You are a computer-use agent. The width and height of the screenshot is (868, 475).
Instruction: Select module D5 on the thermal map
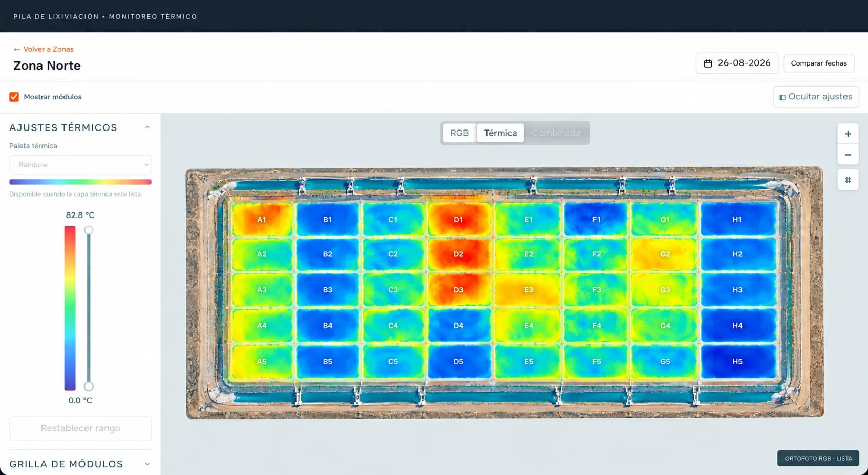pyautogui.click(x=458, y=362)
